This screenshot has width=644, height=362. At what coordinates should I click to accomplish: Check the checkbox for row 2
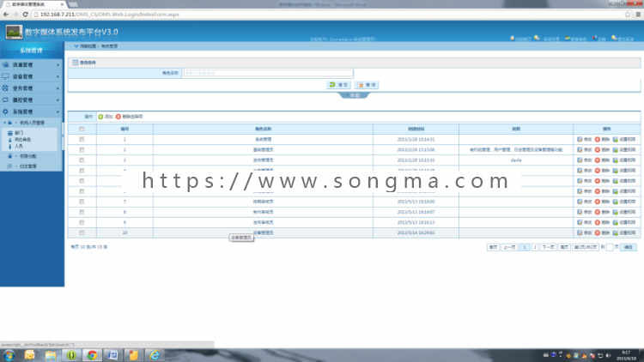(82, 150)
